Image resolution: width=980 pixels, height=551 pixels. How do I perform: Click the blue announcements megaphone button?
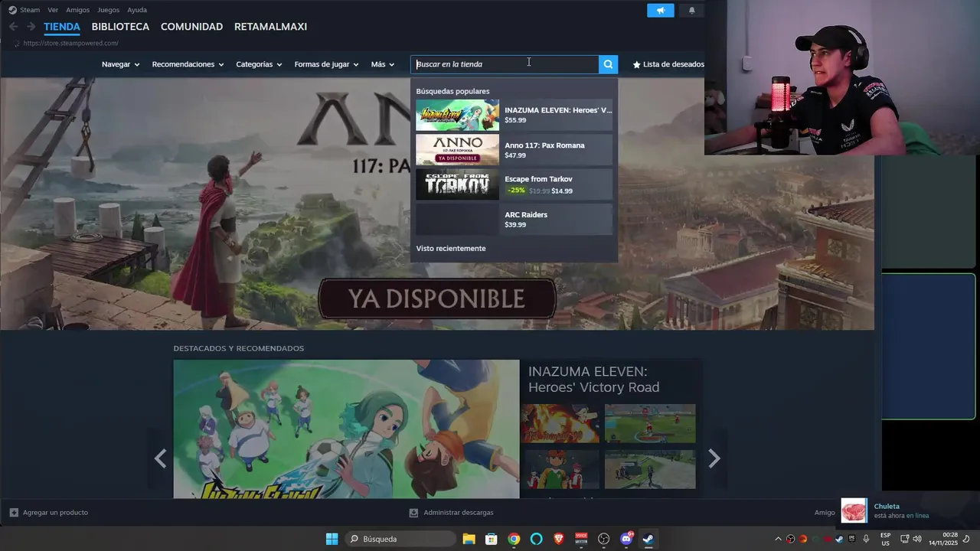[660, 10]
